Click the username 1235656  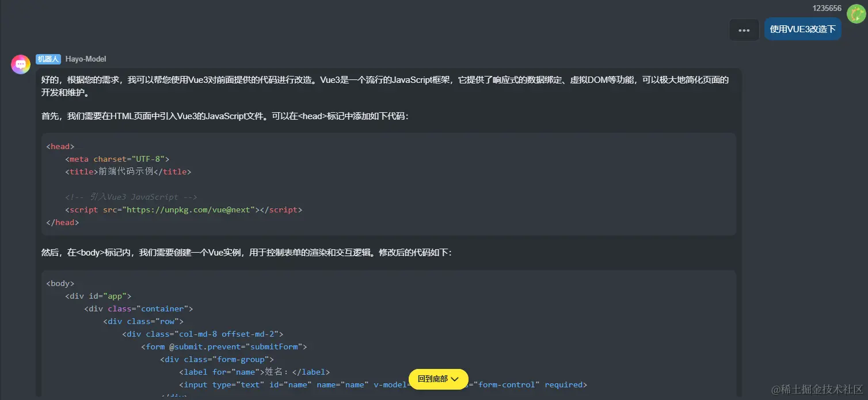coord(827,8)
